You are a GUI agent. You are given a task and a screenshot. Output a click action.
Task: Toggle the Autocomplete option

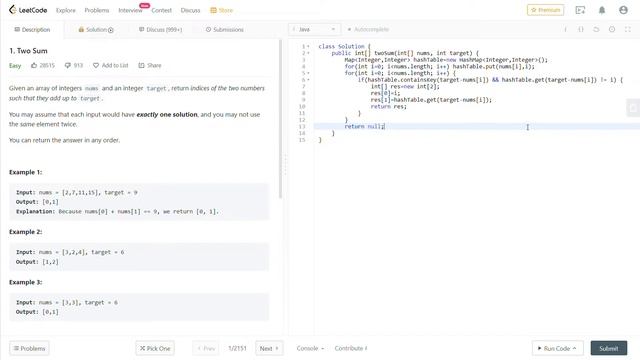pos(368,29)
